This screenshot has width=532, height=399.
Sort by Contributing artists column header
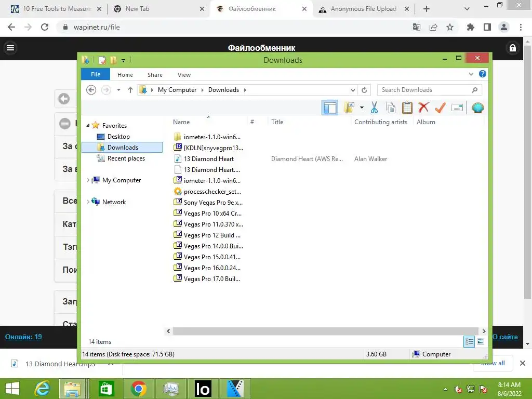381,122
